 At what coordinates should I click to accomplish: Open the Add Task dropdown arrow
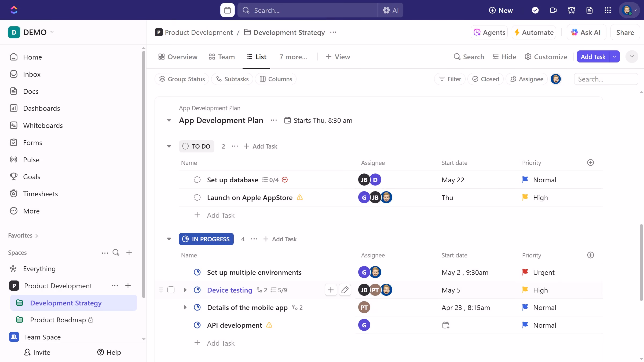tap(614, 57)
